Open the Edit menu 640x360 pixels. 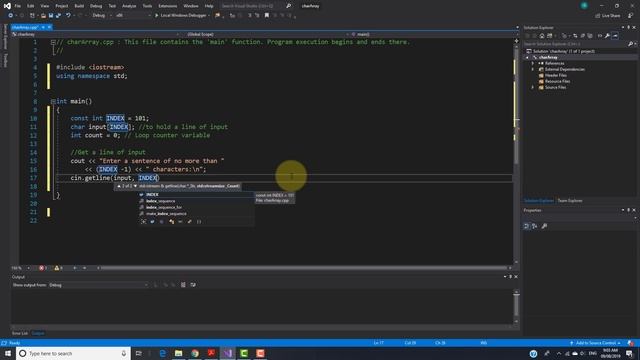(x=31, y=6)
